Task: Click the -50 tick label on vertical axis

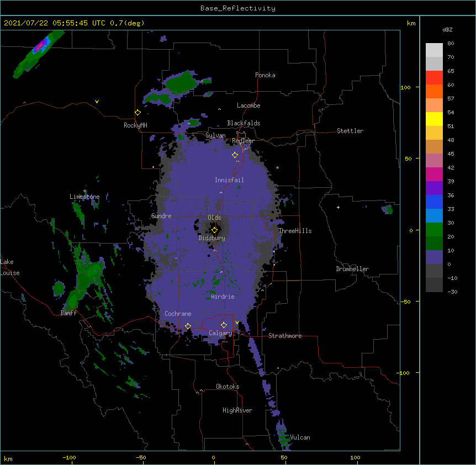Action: pyautogui.click(x=405, y=302)
